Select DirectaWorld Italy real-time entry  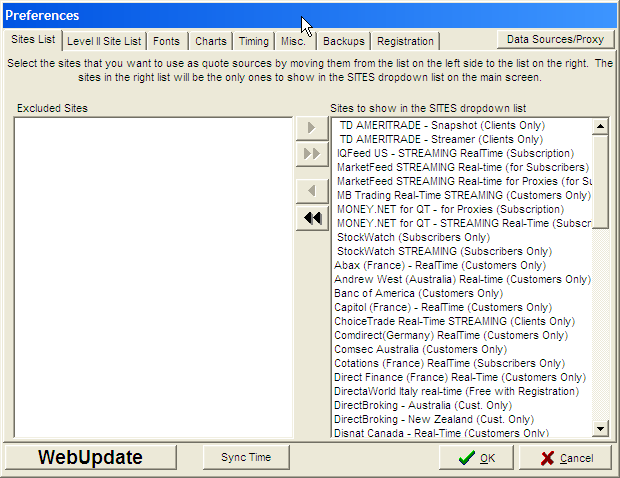[461, 391]
